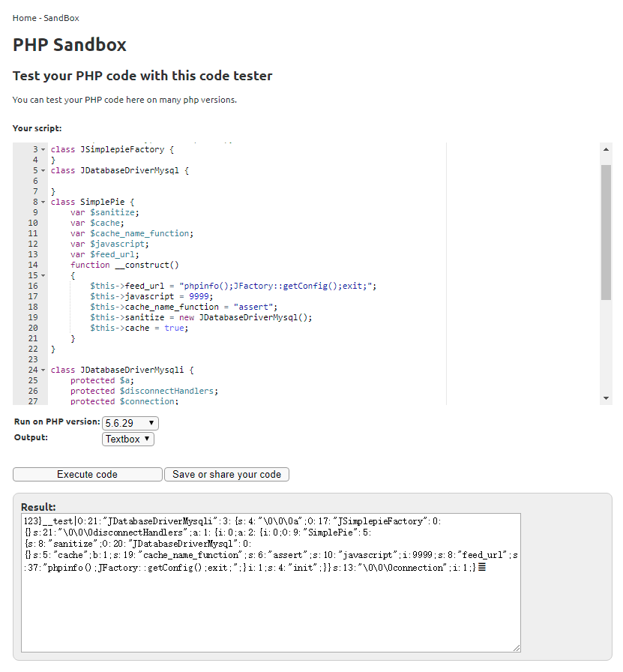Click the code editor scroll-up arrow
The image size is (623, 672).
point(606,148)
